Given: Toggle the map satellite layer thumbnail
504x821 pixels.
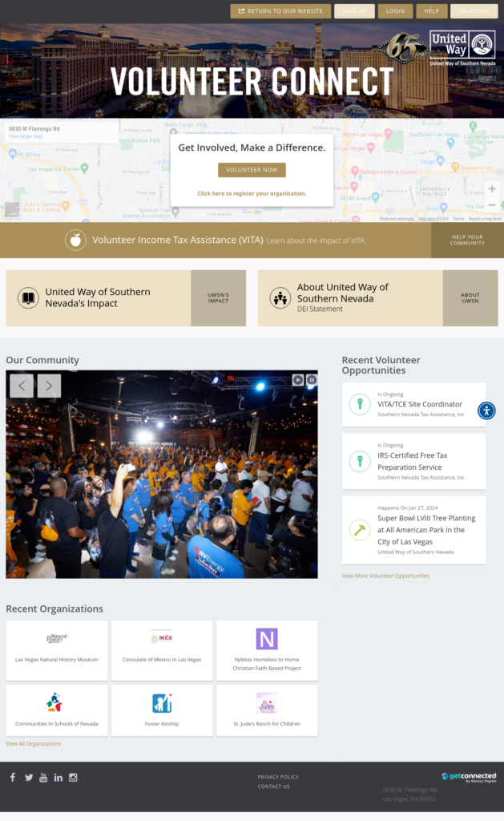Looking at the screenshot, I should (12, 209).
